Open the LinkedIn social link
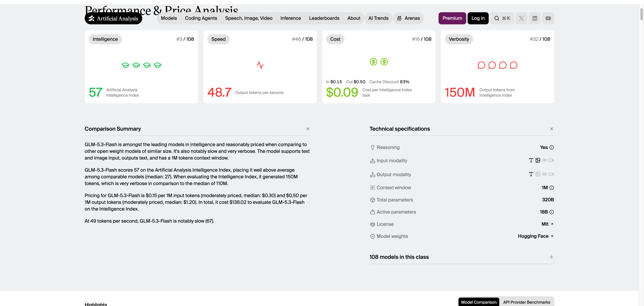Image resolution: width=644 pixels, height=306 pixels. click(535, 18)
